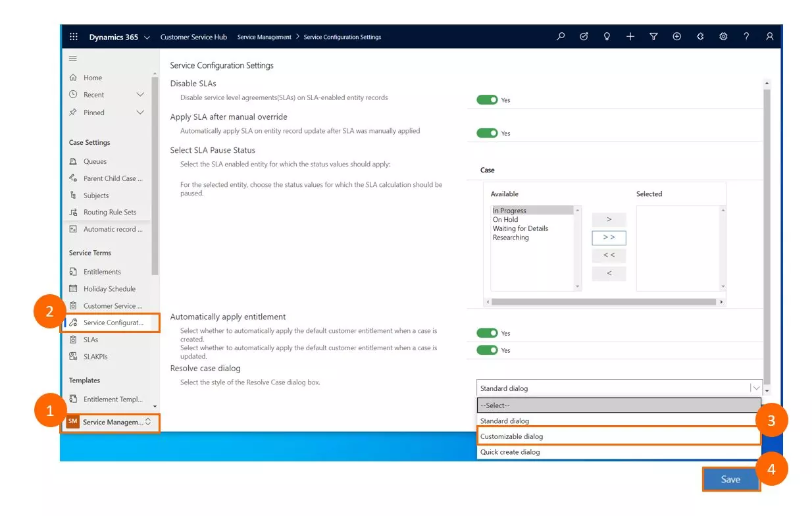Click Service Configuration Settings breadcrumb
Image resolution: width=812 pixels, height=516 pixels.
[x=342, y=37]
